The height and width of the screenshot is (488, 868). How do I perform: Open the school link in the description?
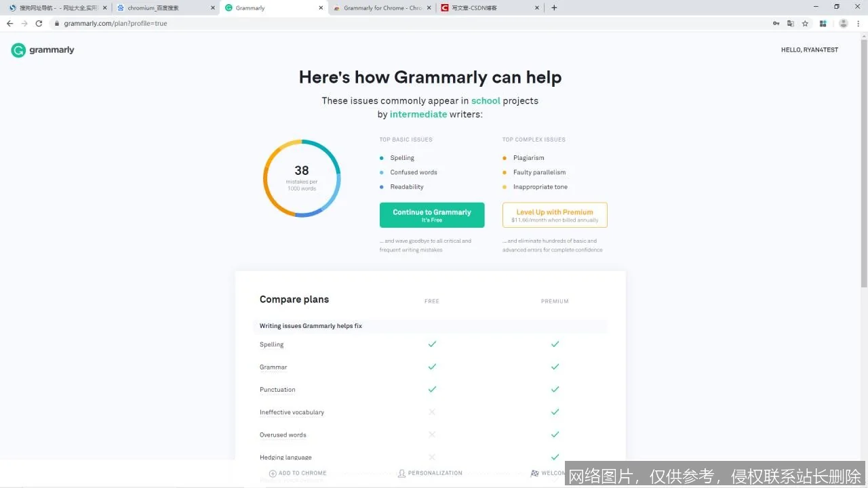[486, 100]
